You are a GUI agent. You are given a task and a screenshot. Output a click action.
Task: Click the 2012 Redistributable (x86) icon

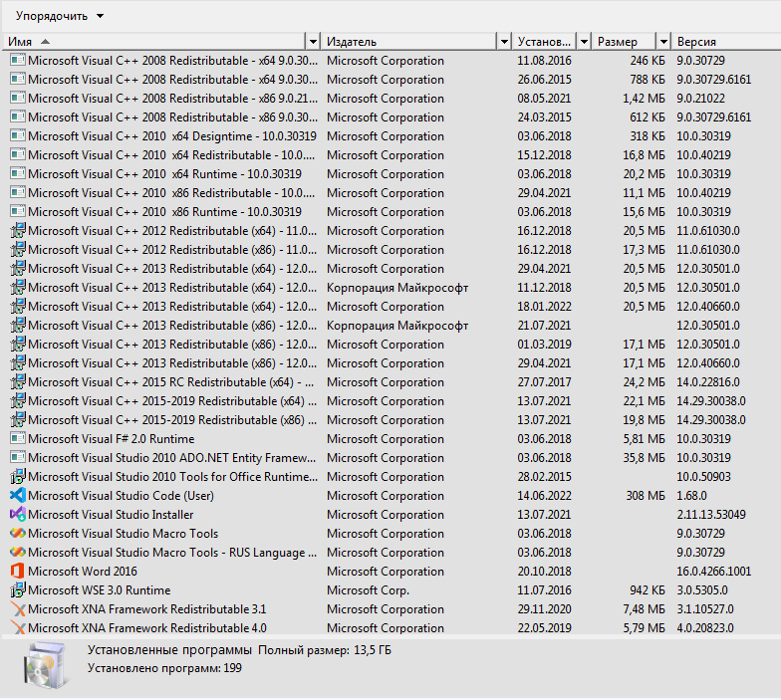pyautogui.click(x=18, y=249)
